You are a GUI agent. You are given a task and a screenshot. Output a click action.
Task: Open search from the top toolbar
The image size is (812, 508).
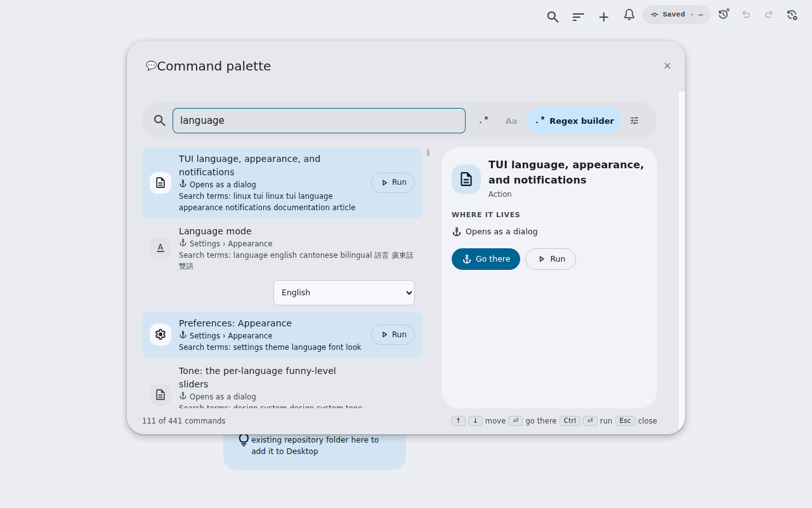coord(553,17)
